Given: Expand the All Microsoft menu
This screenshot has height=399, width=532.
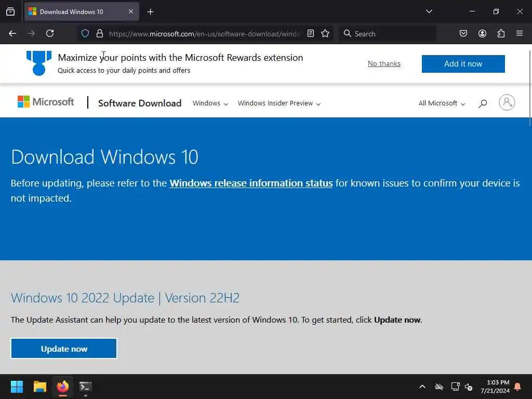Looking at the screenshot, I should tap(442, 103).
